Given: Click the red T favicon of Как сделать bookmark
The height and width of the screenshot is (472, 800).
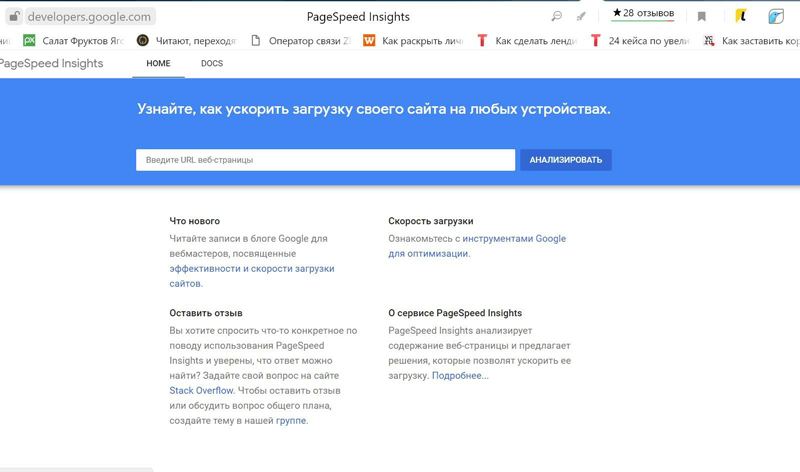Looking at the screenshot, I should tap(482, 40).
